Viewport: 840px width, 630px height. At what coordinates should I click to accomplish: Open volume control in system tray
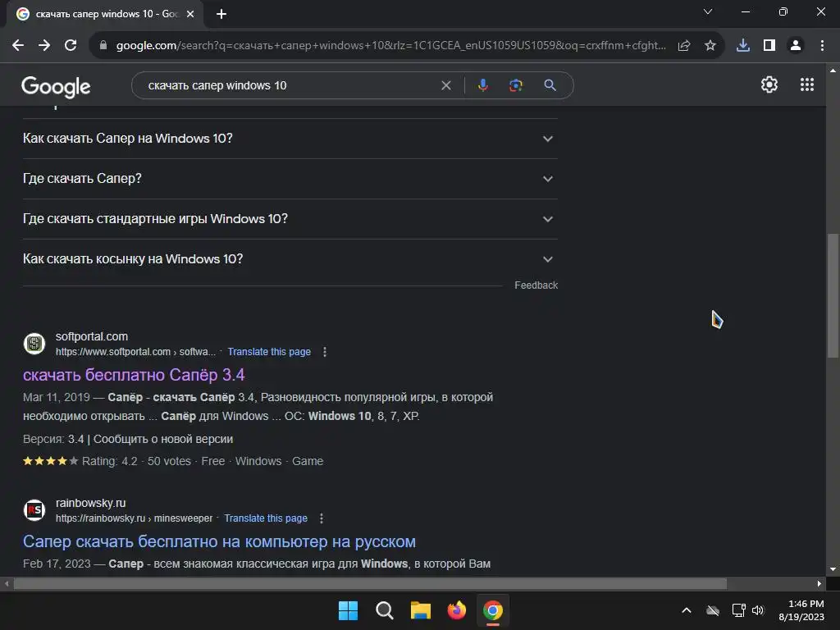point(757,610)
